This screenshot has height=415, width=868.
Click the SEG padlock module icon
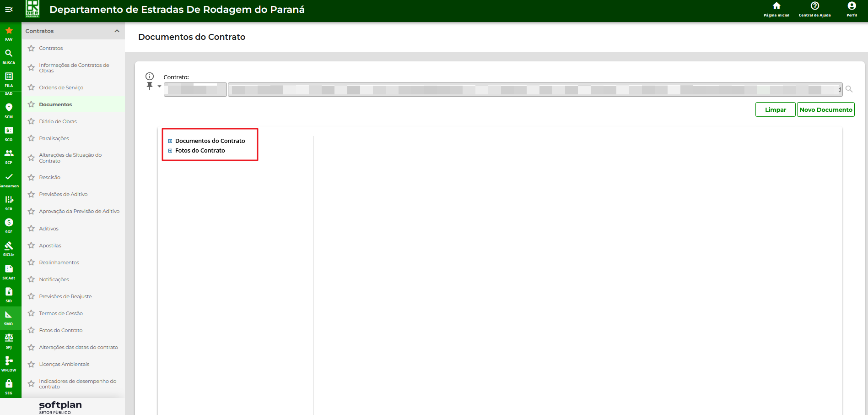coord(9,386)
